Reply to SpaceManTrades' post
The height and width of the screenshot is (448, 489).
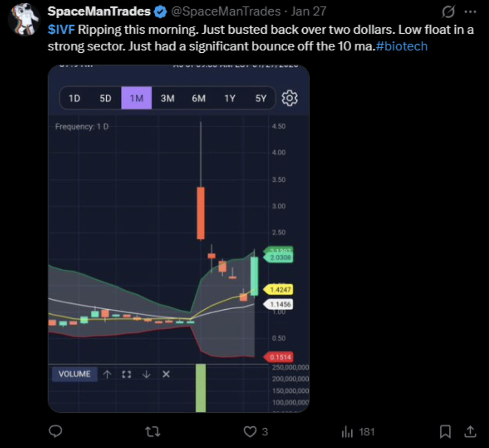[56, 432]
